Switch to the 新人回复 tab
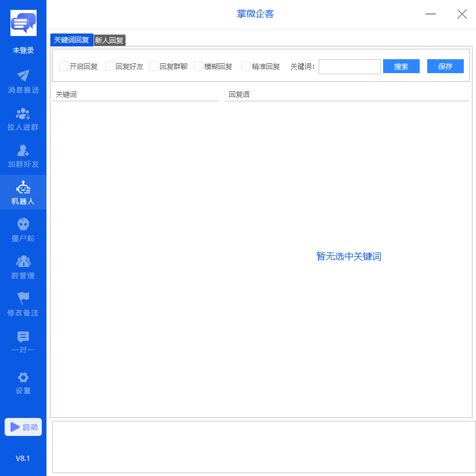Image resolution: width=476 pixels, height=476 pixels. click(109, 40)
